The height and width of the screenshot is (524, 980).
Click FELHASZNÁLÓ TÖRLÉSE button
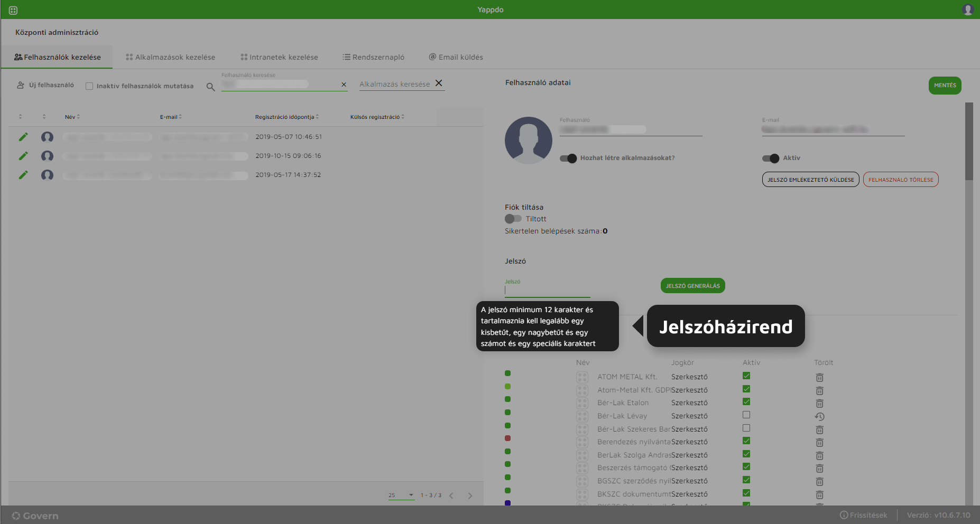click(x=901, y=180)
